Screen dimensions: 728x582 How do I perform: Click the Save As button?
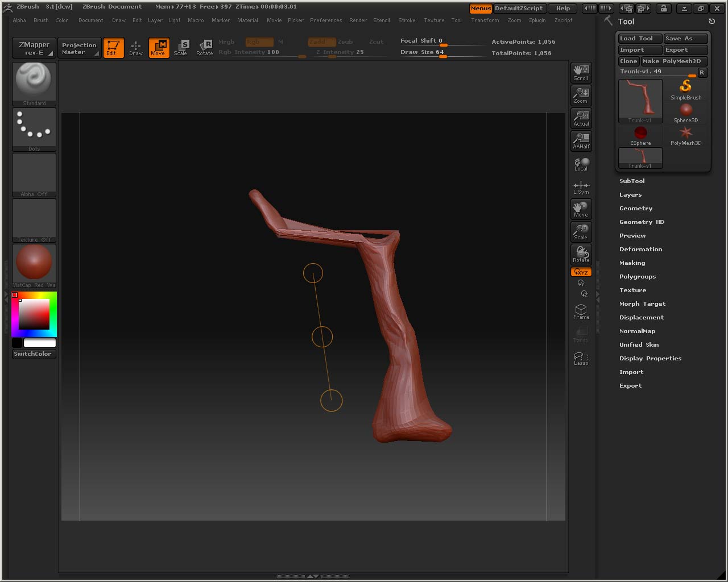coord(685,39)
